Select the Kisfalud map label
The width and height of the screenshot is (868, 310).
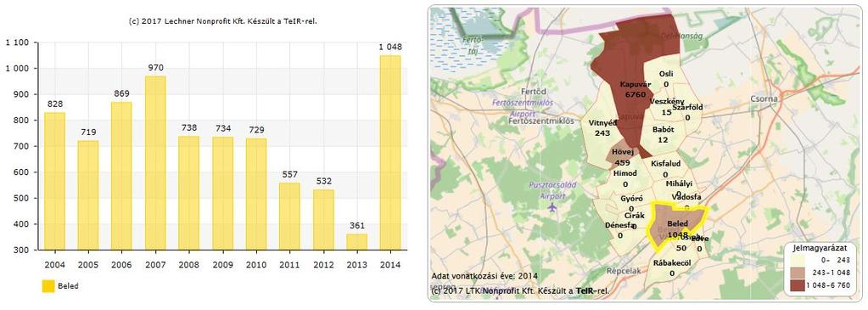665,164
